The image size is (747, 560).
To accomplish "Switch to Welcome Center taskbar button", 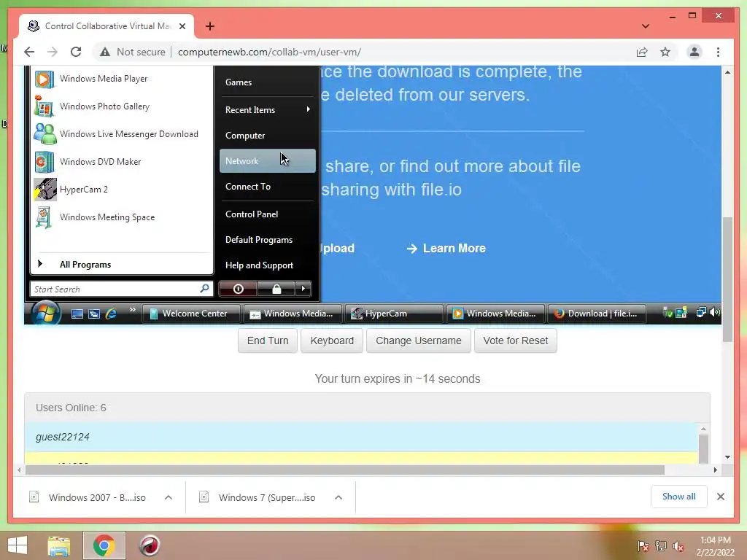I will [x=190, y=314].
